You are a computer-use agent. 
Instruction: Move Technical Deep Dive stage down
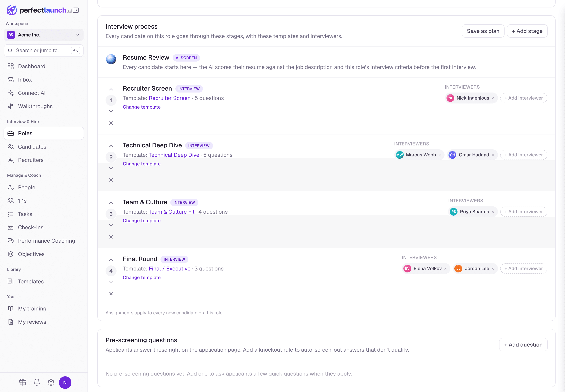[111, 168]
